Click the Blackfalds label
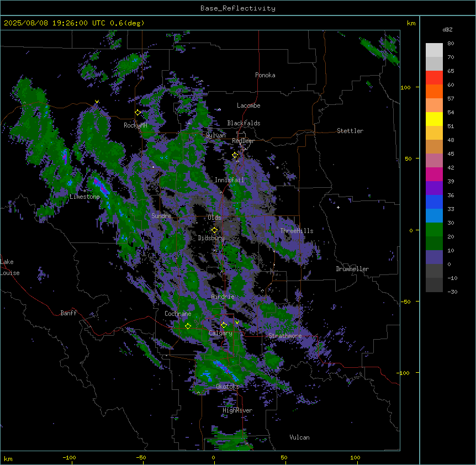 [x=244, y=123]
